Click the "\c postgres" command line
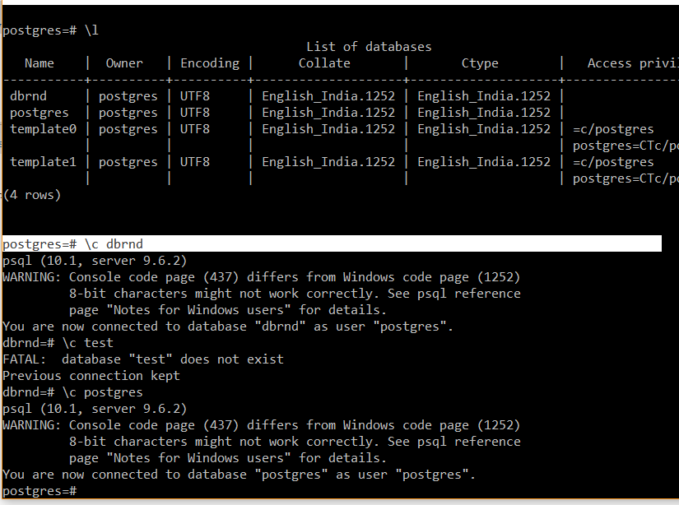 pyautogui.click(x=73, y=392)
